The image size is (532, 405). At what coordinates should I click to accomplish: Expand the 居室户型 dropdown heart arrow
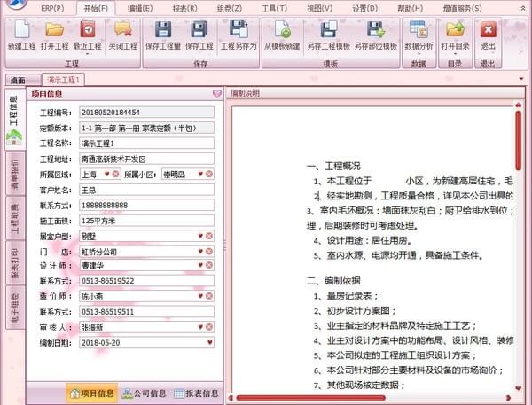(x=200, y=236)
